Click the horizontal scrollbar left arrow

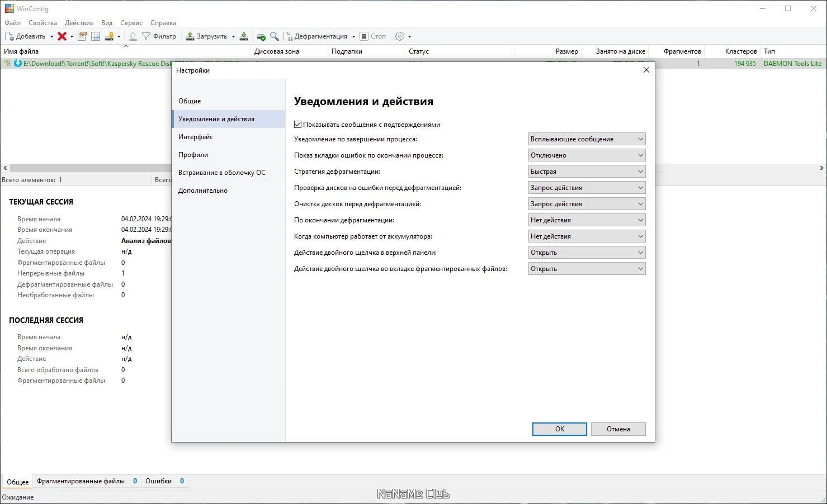pyautogui.click(x=5, y=168)
